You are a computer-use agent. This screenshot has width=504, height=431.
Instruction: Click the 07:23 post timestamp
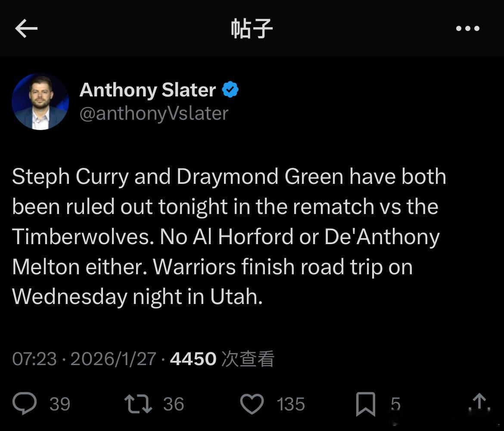click(x=34, y=359)
